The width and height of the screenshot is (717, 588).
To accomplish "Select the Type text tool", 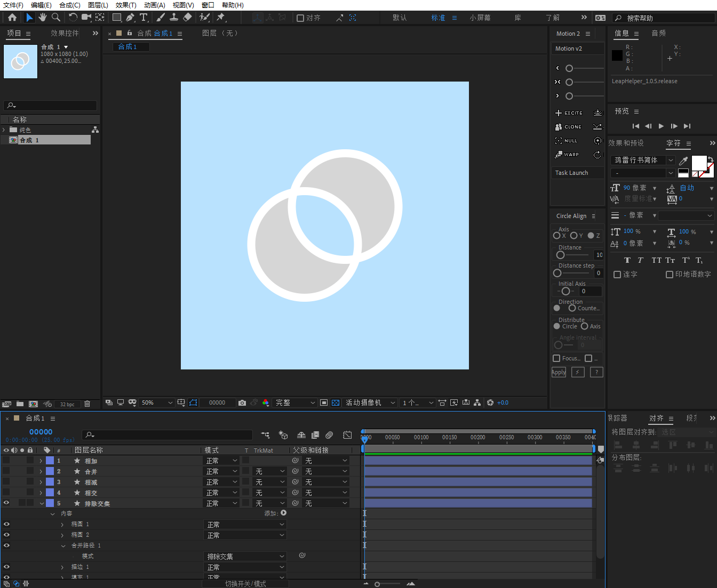I will [x=144, y=18].
